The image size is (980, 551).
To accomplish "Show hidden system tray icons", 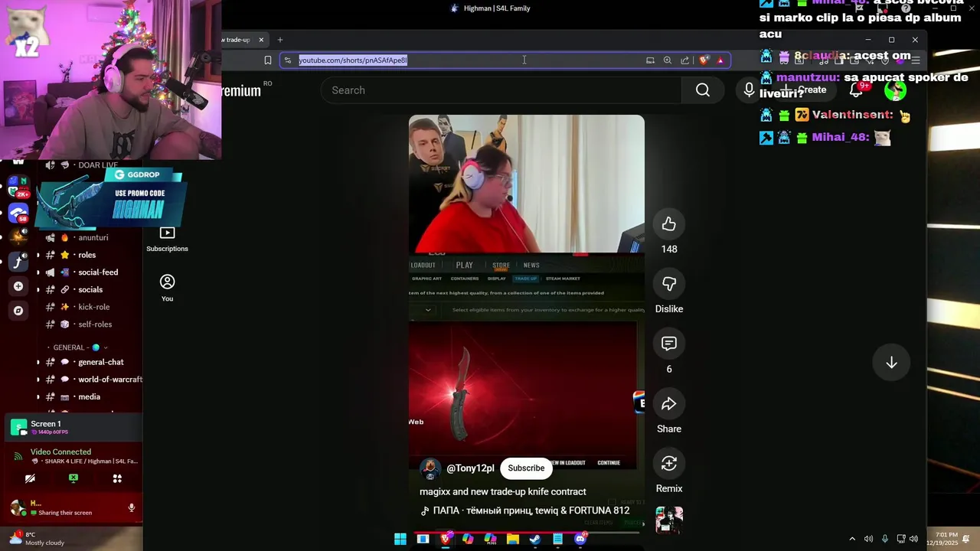I will [852, 539].
